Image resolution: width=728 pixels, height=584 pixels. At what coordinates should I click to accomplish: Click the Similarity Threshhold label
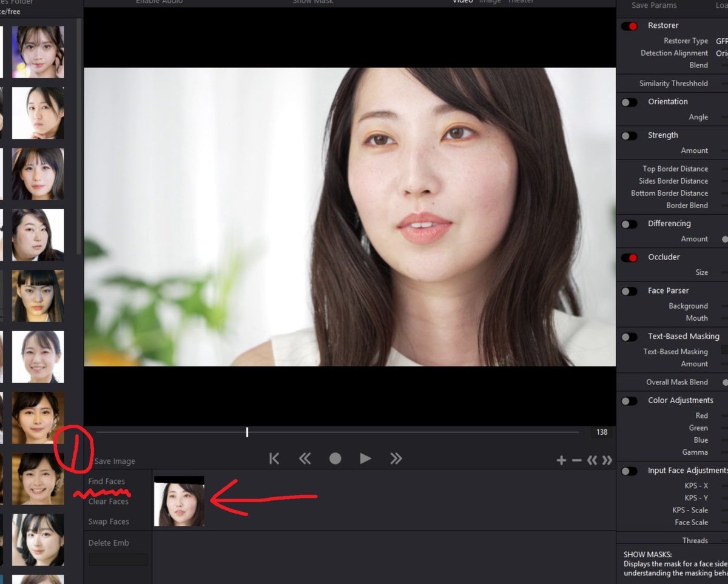pyautogui.click(x=673, y=84)
